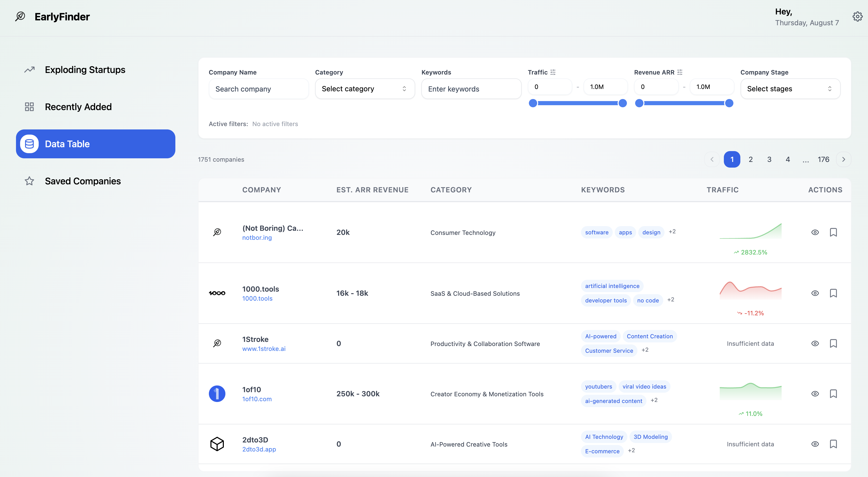Click the eye icon for 2dto3D
The width and height of the screenshot is (868, 477).
[815, 444]
